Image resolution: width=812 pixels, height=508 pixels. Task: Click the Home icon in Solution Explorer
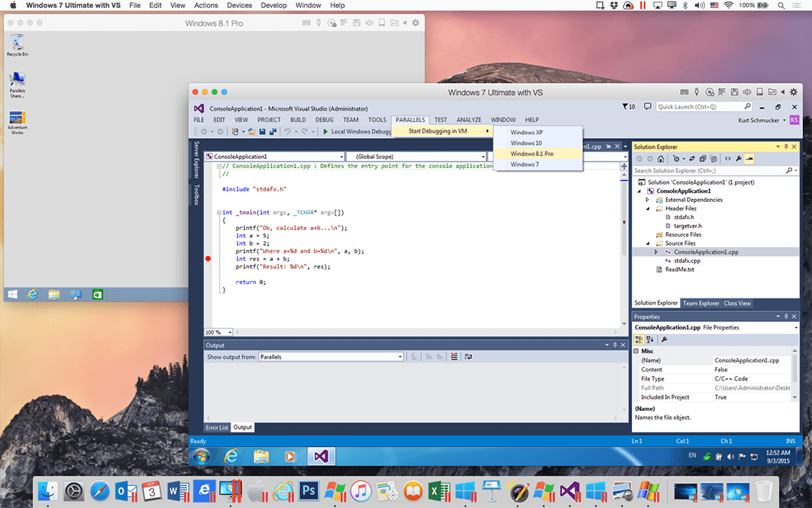pos(661,158)
